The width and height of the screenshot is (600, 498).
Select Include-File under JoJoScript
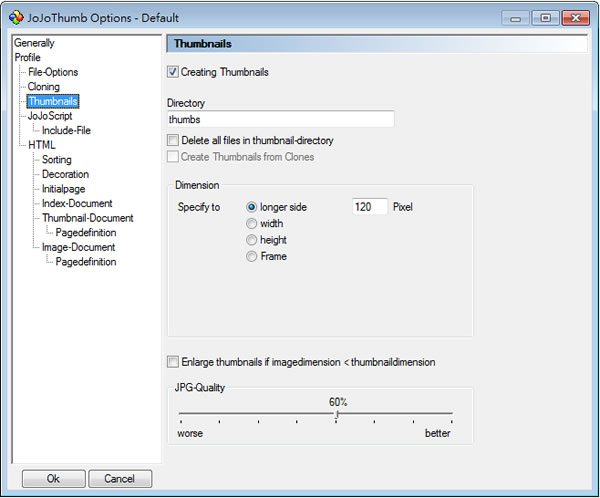tap(66, 131)
